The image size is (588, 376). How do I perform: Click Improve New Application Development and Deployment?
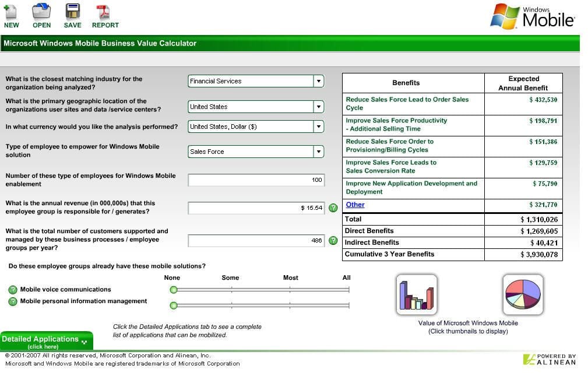(x=411, y=188)
